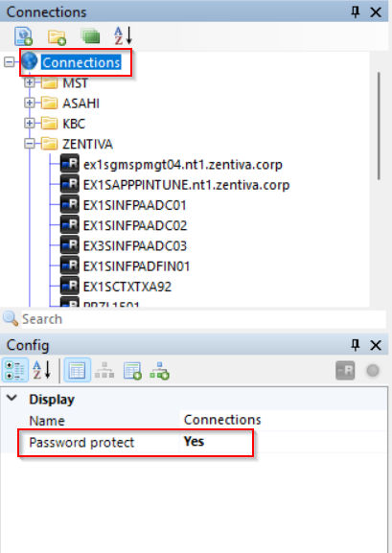Viewport: 392px width, 553px height.
Task: Collapse the Display section chevron
Action: pyautogui.click(x=12, y=399)
